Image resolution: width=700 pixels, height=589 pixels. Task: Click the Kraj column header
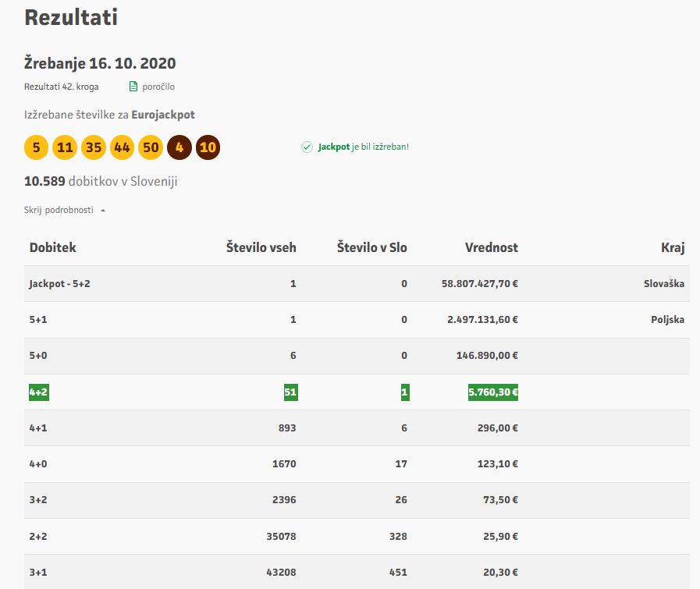(x=673, y=247)
